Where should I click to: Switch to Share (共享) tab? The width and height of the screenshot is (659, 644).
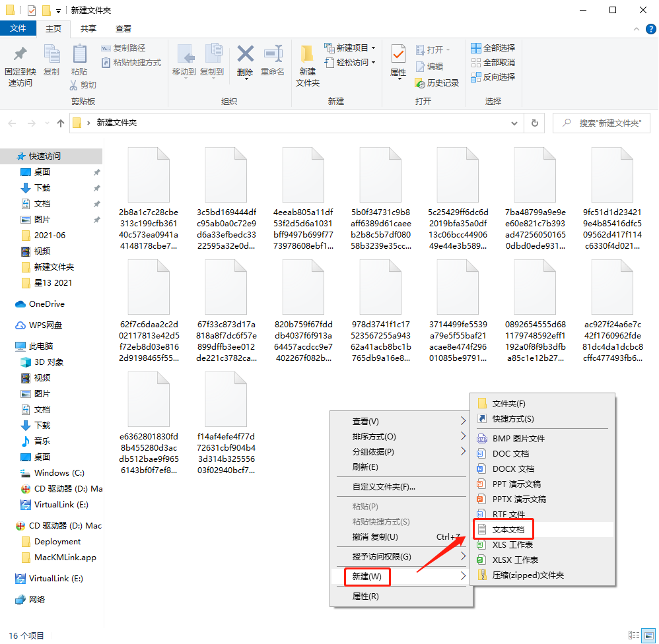click(88, 28)
